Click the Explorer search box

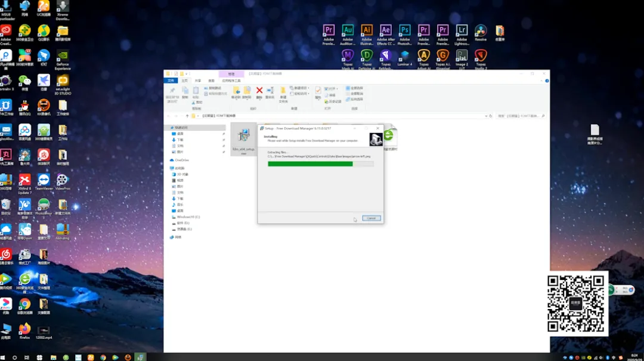[519, 116]
